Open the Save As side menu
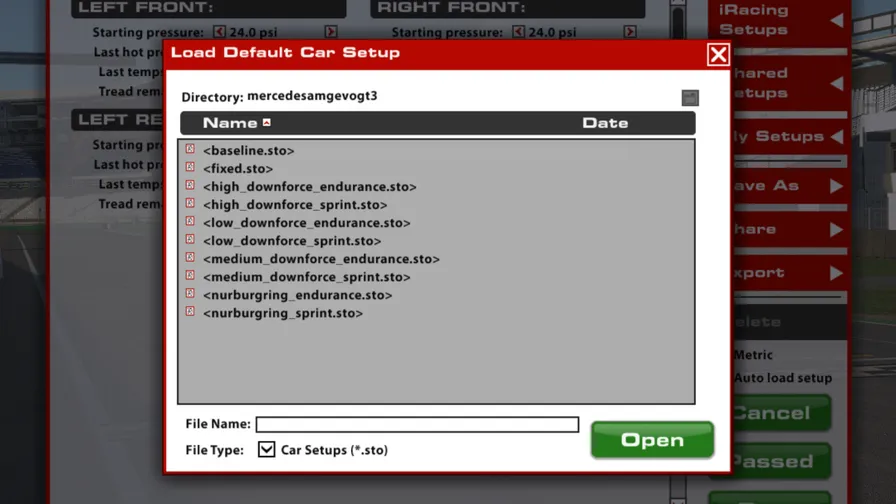This screenshot has width=896, height=504. [x=789, y=186]
